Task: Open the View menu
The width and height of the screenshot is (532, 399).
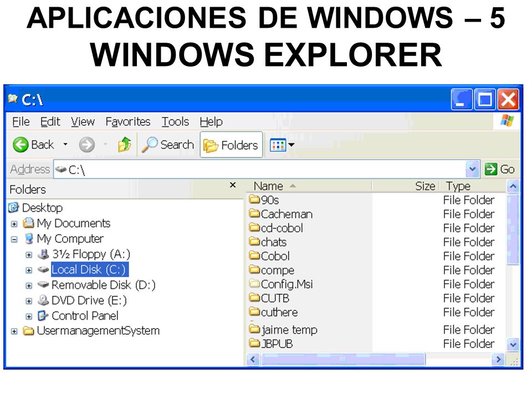Action: click(83, 121)
